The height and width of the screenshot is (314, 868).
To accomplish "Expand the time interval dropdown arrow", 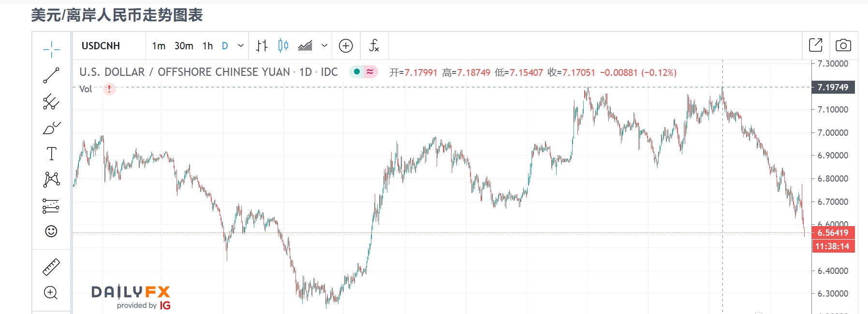I will (241, 46).
